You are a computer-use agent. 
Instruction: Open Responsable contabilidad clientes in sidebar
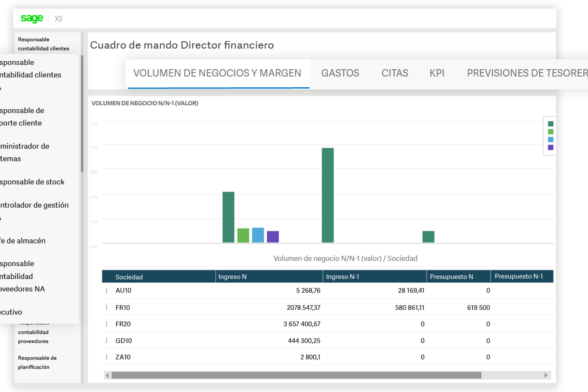point(43,44)
